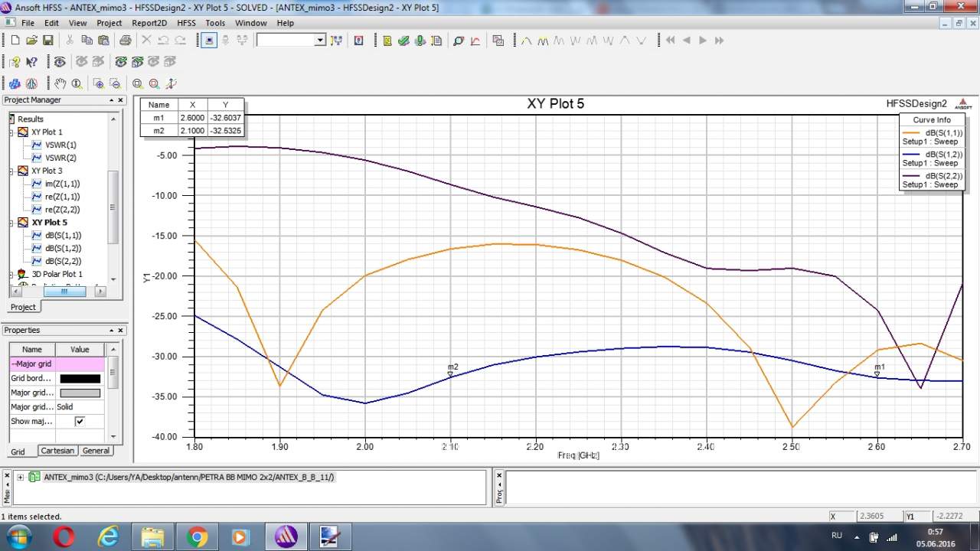Open a project with the folder icon
The image size is (980, 551).
pos(31,41)
